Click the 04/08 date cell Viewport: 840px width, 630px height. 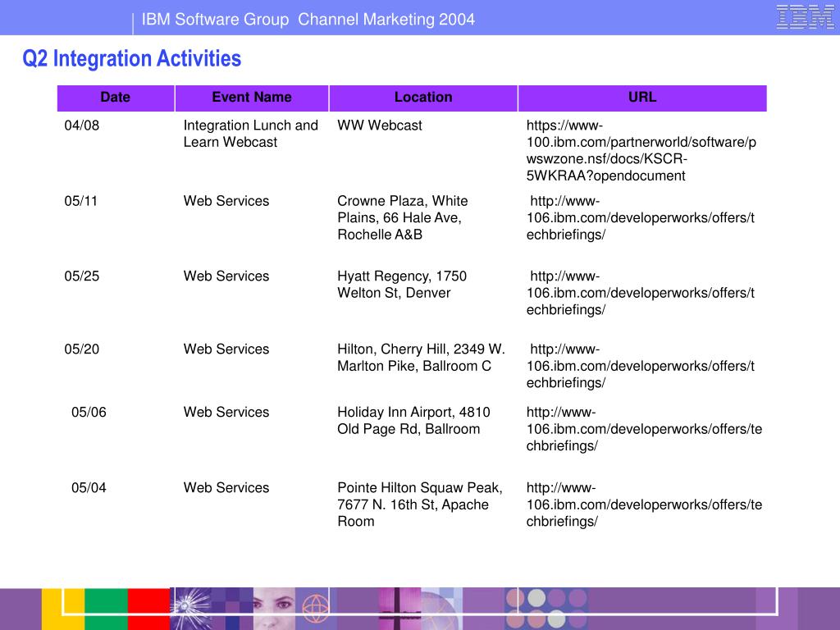click(82, 126)
